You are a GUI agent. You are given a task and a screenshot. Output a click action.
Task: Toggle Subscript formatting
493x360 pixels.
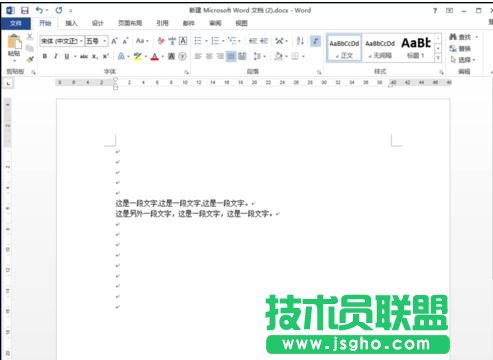point(95,56)
